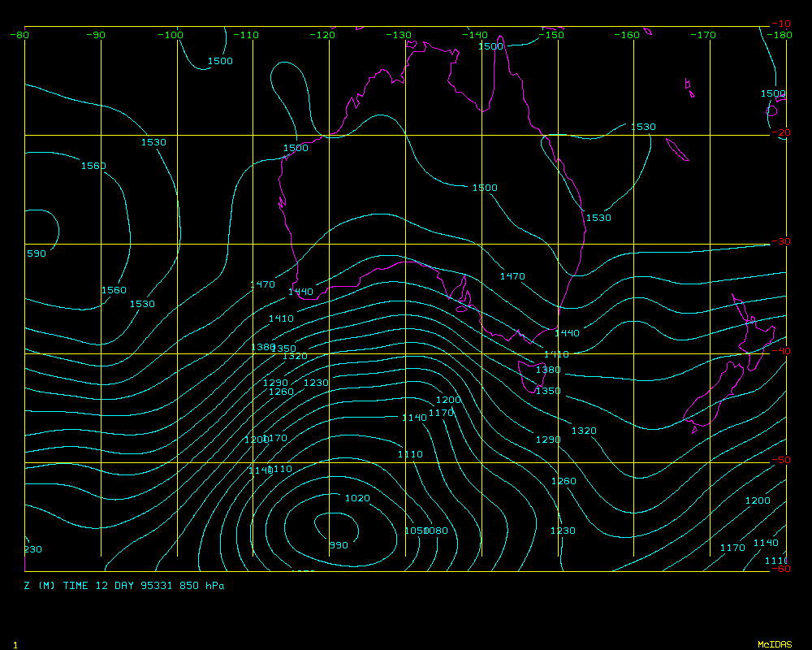Image resolution: width=812 pixels, height=650 pixels.
Task: Click the 1111 contour label
Action: tap(776, 561)
